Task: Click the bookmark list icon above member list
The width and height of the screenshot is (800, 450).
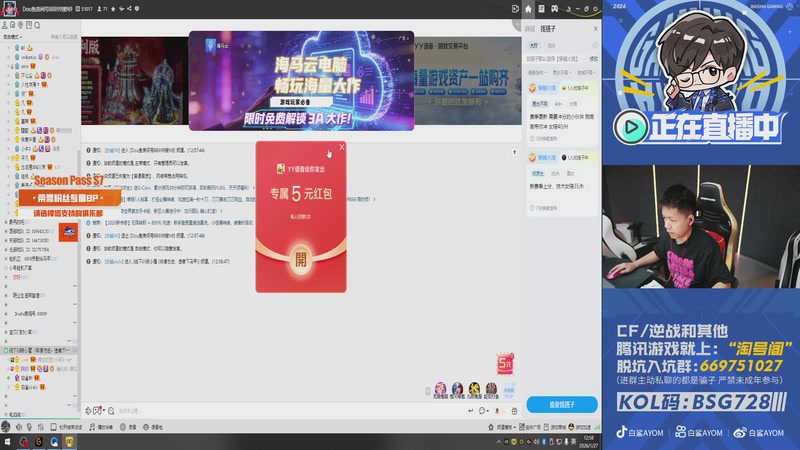Action: pos(29,25)
